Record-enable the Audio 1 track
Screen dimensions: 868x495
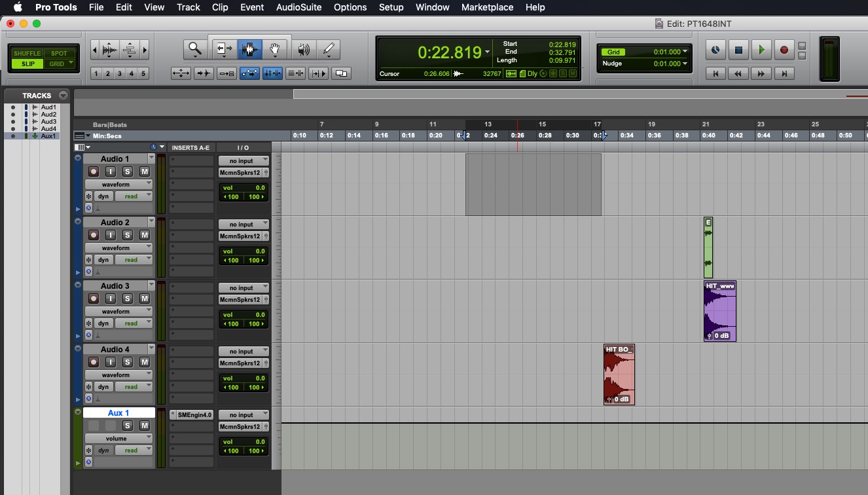pyautogui.click(x=94, y=172)
